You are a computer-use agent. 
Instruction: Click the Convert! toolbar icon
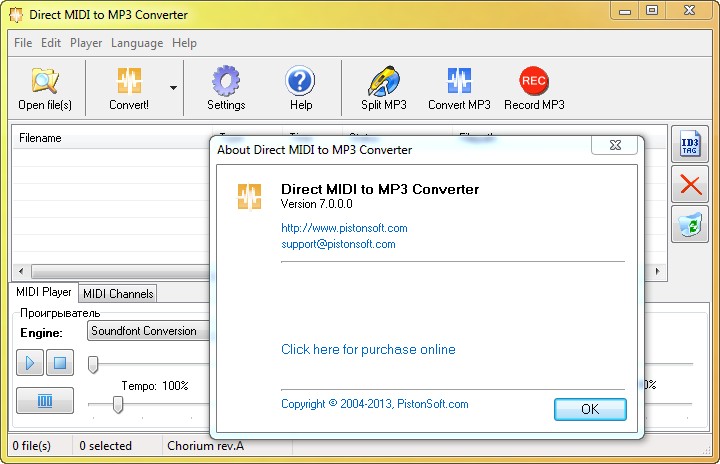[x=129, y=81]
